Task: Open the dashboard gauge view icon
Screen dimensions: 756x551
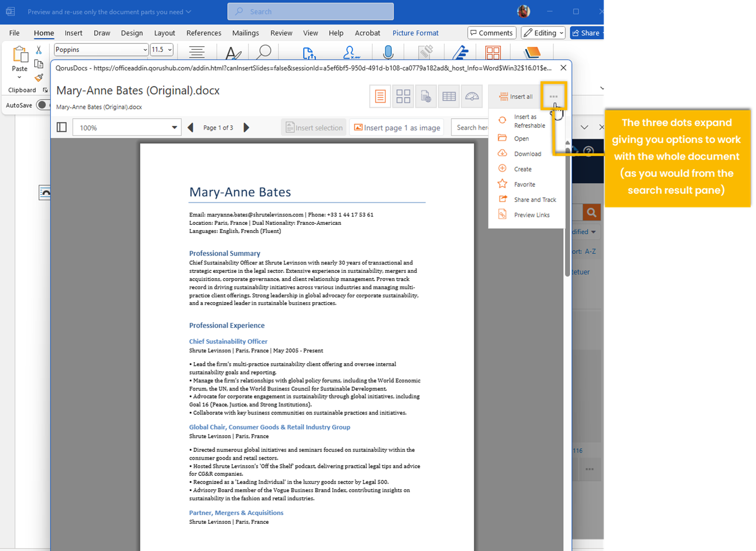Action: (472, 96)
